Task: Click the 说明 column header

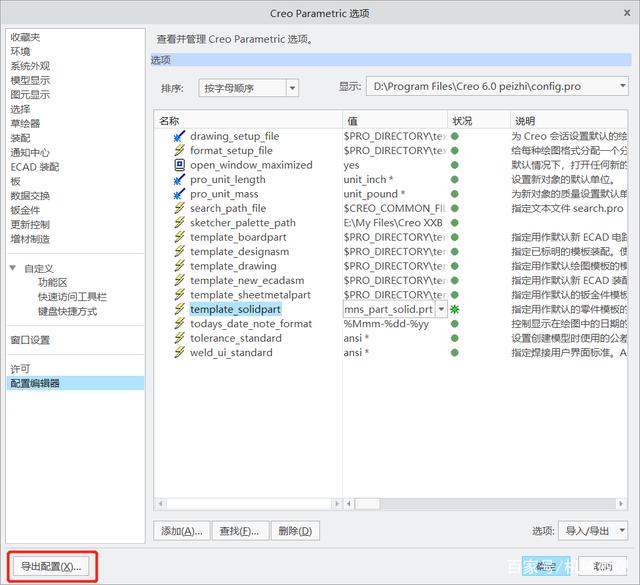Action: [569, 121]
